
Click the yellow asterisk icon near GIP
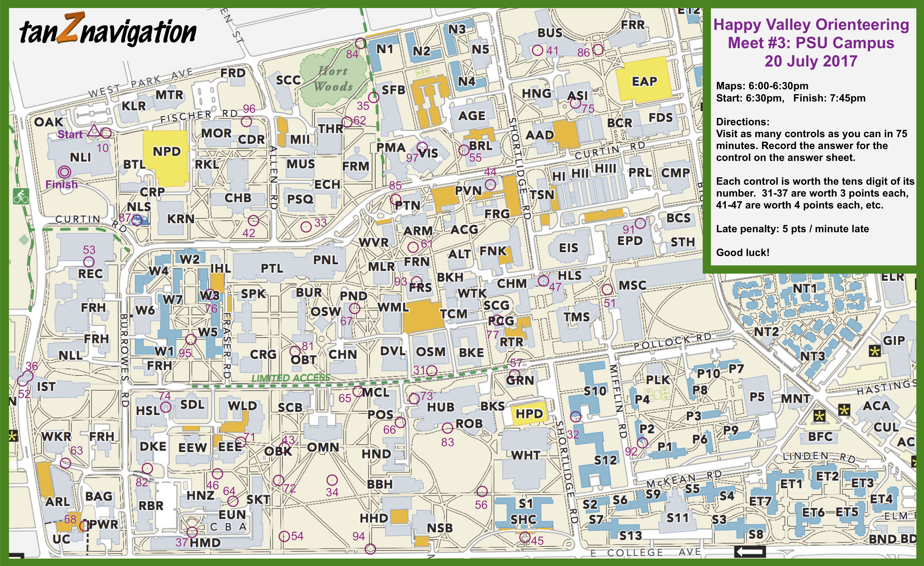point(875,351)
